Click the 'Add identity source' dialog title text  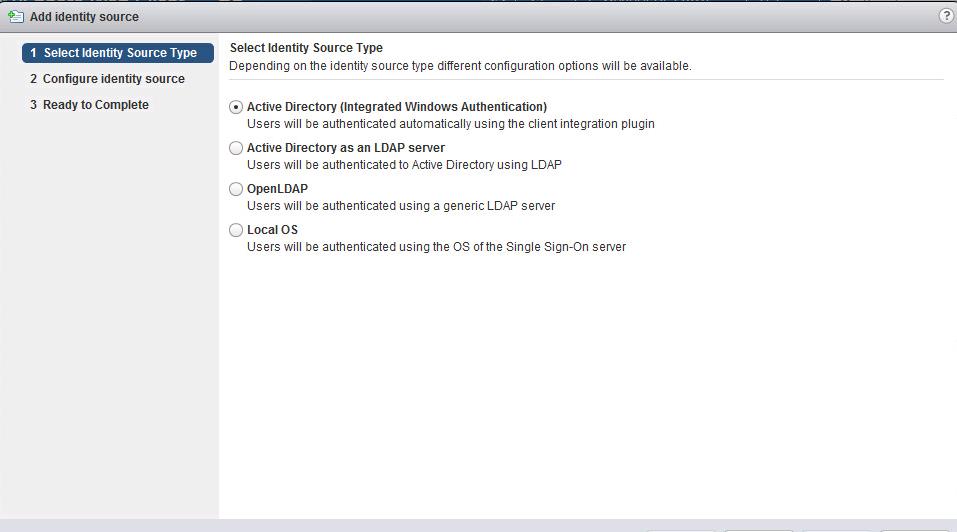[x=84, y=17]
